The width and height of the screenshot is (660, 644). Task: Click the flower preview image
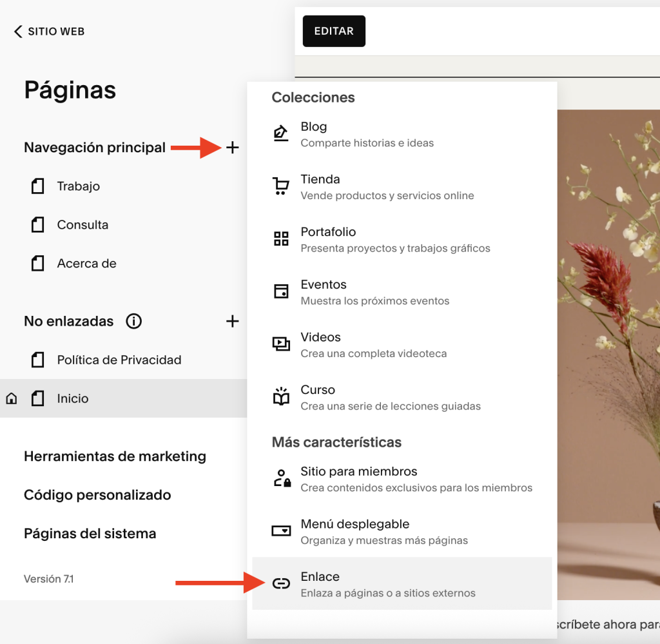[x=608, y=355]
